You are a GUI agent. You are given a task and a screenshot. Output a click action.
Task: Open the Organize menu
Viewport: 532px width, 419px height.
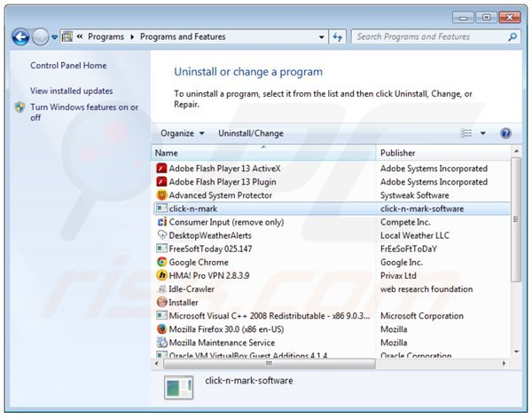pos(182,133)
